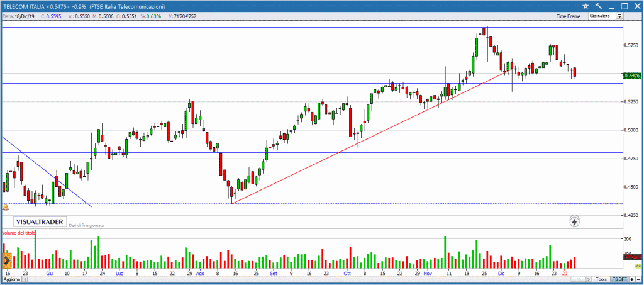
Task: Click the 'Ott' month label on axis
Action: pos(347,272)
